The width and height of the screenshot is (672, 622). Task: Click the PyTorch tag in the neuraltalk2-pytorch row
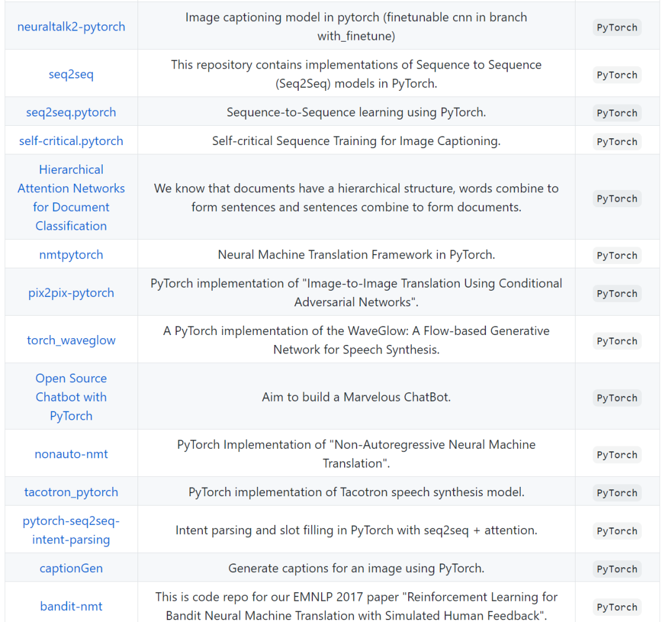[617, 27]
